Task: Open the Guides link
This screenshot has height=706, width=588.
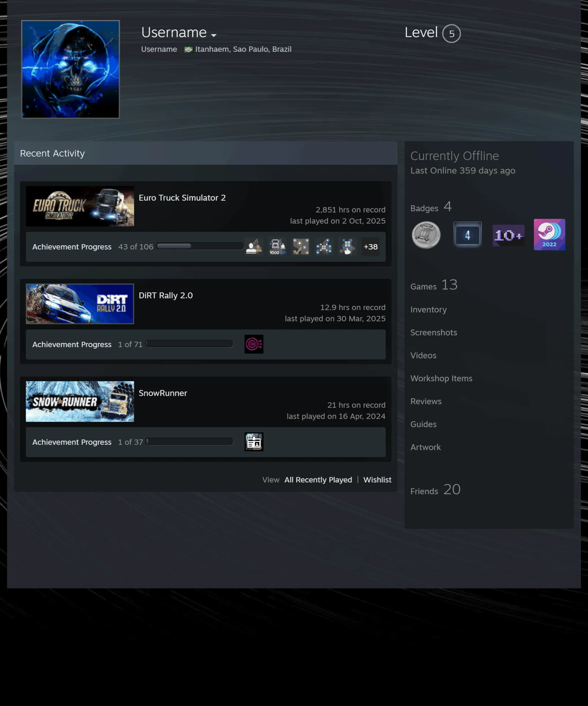Action: pyautogui.click(x=423, y=424)
